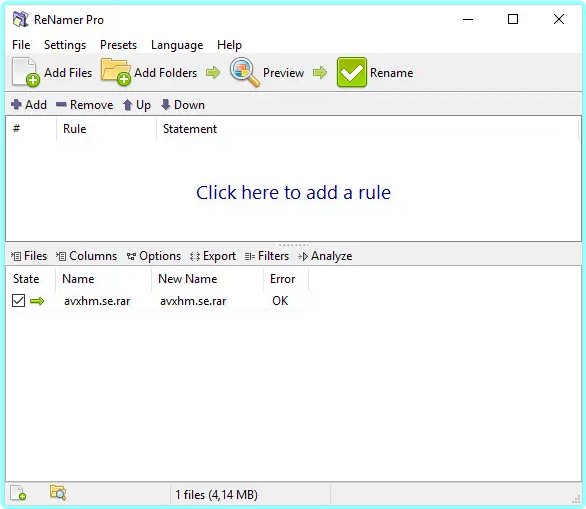The width and height of the screenshot is (586, 509).
Task: Open the Presets menu
Action: click(118, 45)
